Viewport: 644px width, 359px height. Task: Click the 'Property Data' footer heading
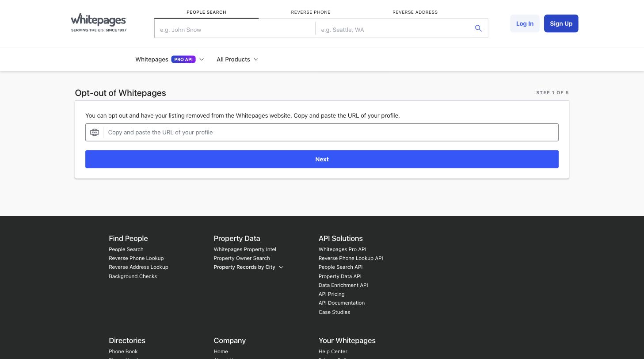coord(237,238)
